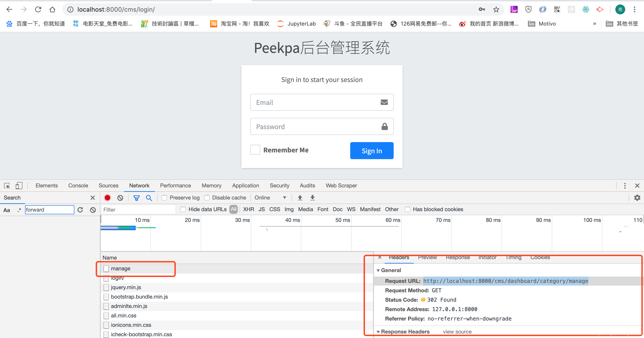Image resolution: width=644 pixels, height=338 pixels.
Task: Switch to the Preview tab
Action: click(427, 257)
